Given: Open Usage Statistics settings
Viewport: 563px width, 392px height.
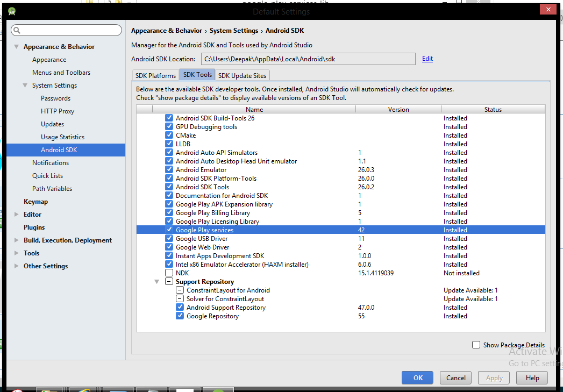Looking at the screenshot, I should tap(63, 137).
